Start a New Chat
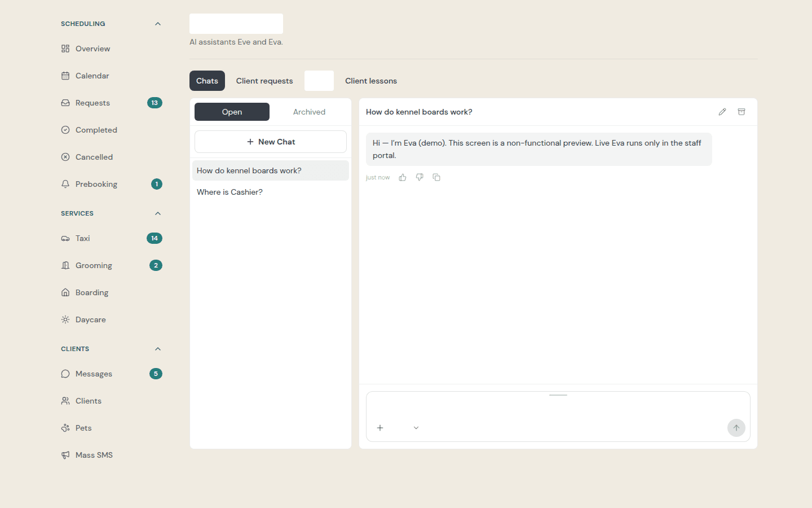 point(271,142)
